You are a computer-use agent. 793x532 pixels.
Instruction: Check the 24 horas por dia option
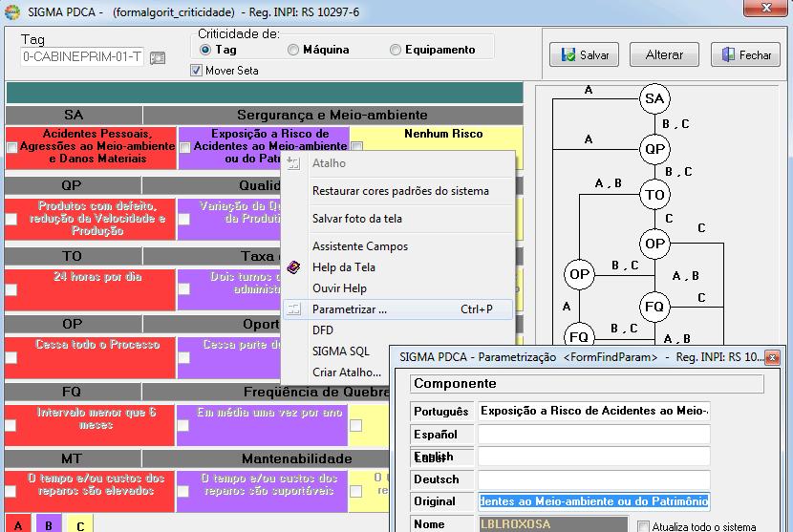[11, 289]
